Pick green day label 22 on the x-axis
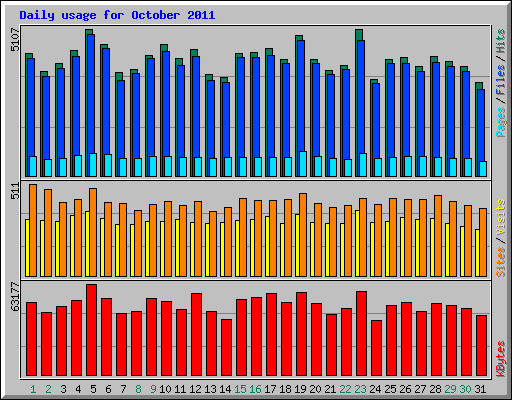This screenshot has height=400, width=512. [x=345, y=389]
